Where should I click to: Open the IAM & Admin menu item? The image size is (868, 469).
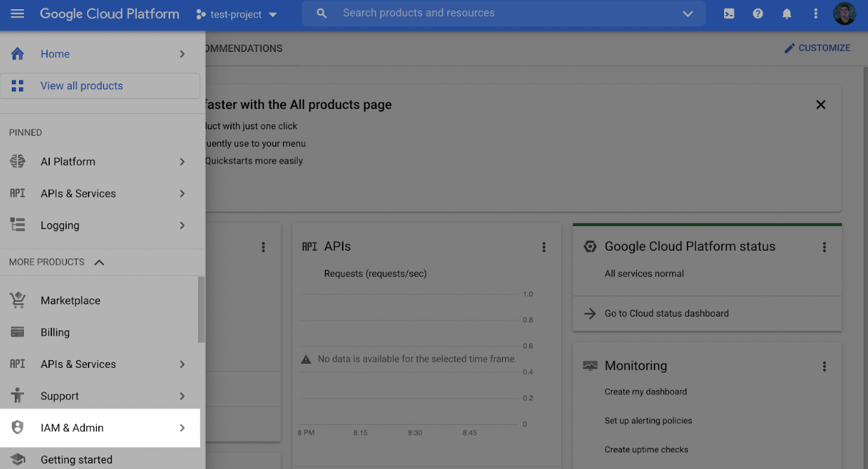pos(100,428)
